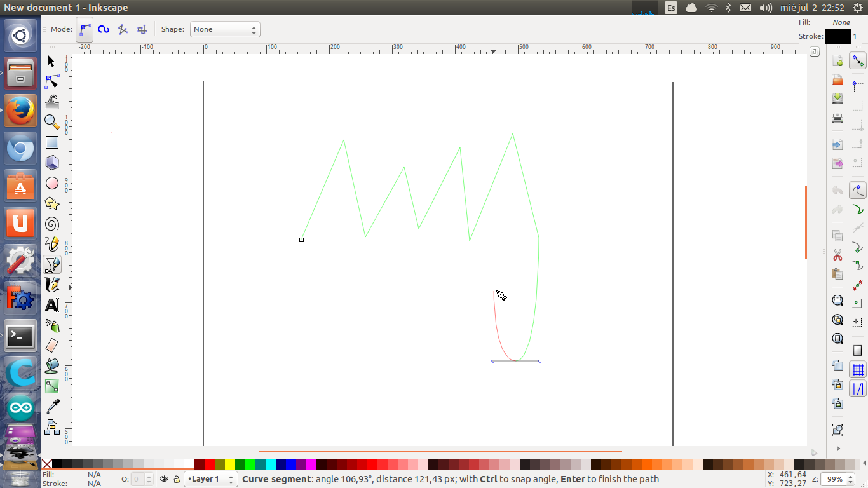This screenshot has width=868, height=488.
Task: Select the Selector arrow tool
Action: (x=51, y=62)
